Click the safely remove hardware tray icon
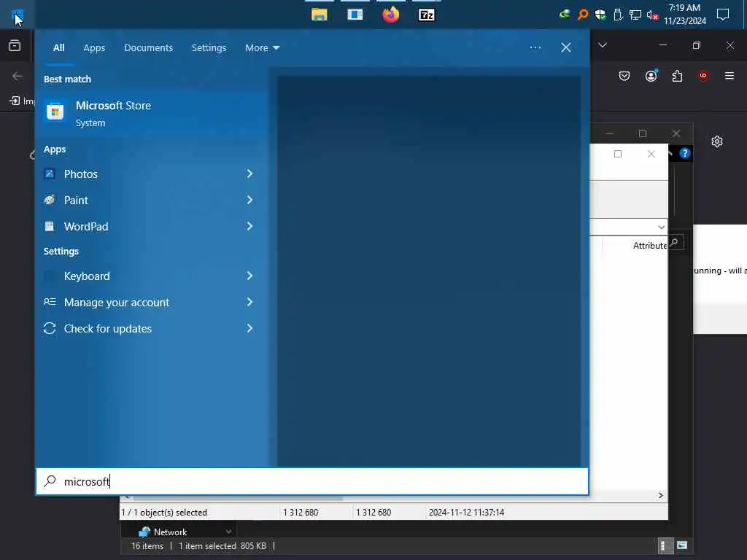This screenshot has width=747, height=560. [618, 15]
